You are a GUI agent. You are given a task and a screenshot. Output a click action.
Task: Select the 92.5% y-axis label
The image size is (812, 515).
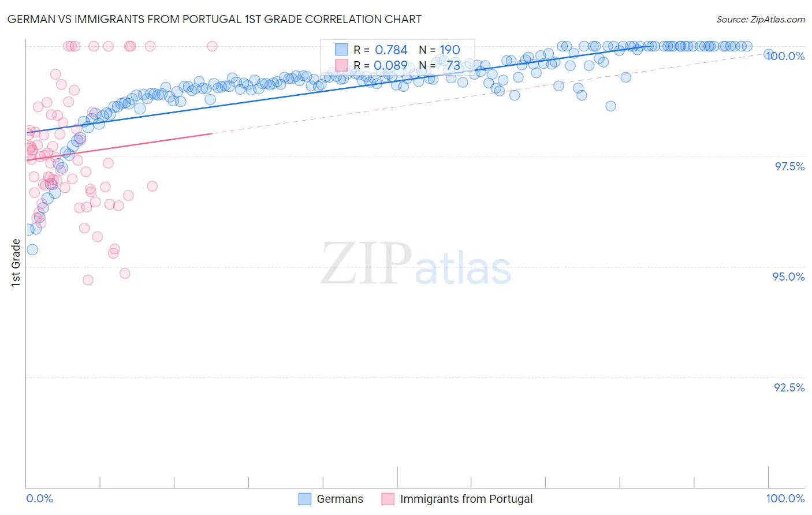pyautogui.click(x=789, y=387)
